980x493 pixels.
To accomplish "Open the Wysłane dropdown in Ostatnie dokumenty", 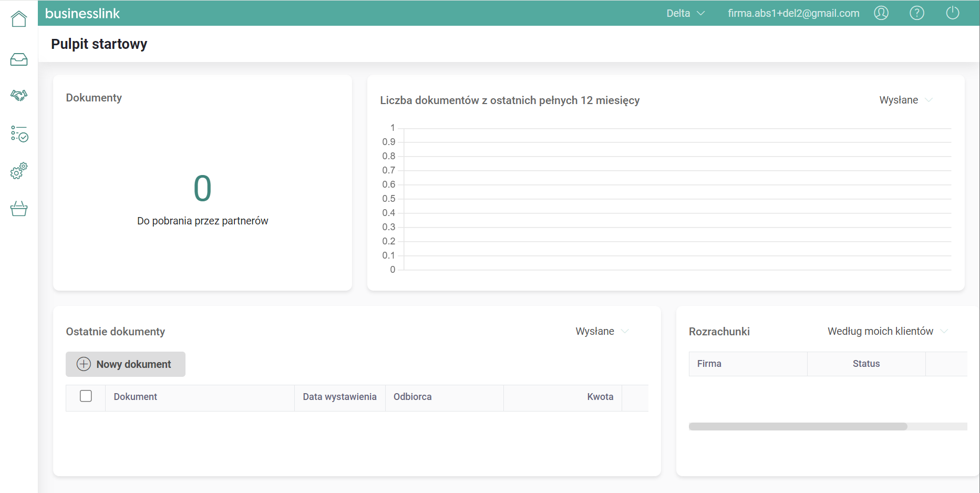I will (602, 331).
